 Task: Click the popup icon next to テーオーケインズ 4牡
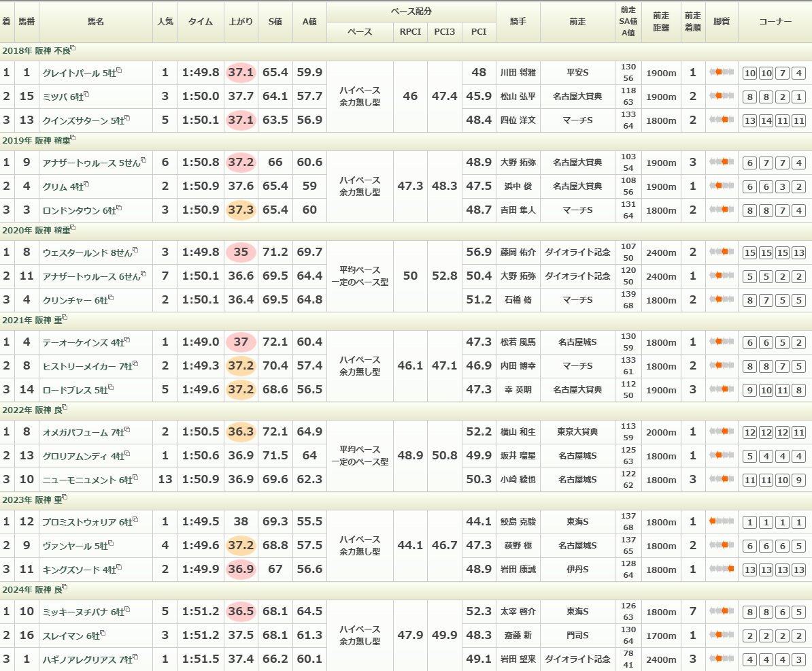(127, 340)
